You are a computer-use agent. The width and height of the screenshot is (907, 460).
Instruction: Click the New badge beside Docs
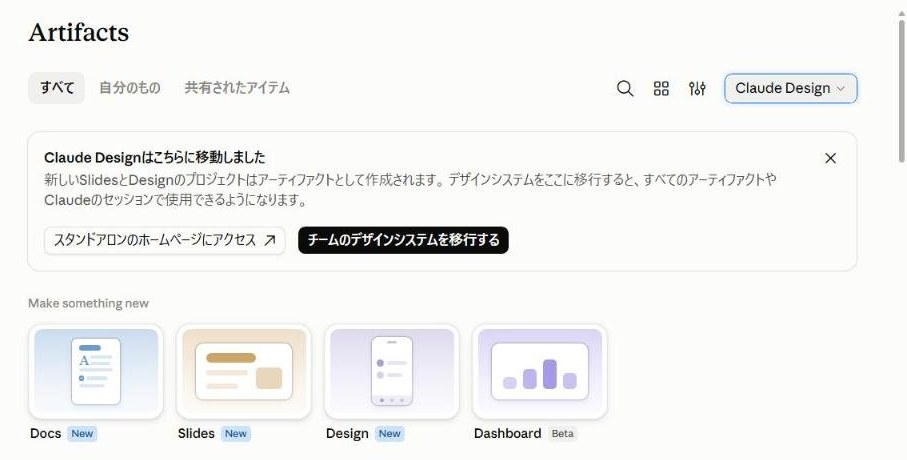pos(82,434)
